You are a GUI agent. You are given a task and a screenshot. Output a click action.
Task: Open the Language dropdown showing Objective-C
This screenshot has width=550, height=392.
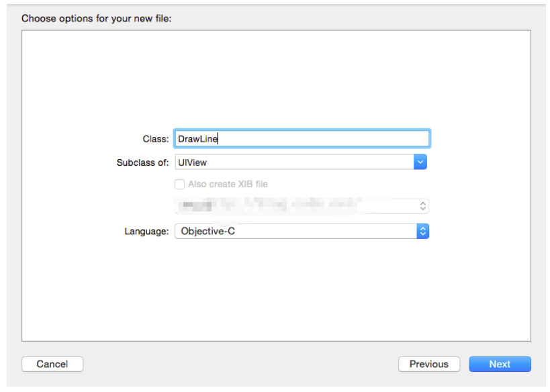[x=301, y=231]
